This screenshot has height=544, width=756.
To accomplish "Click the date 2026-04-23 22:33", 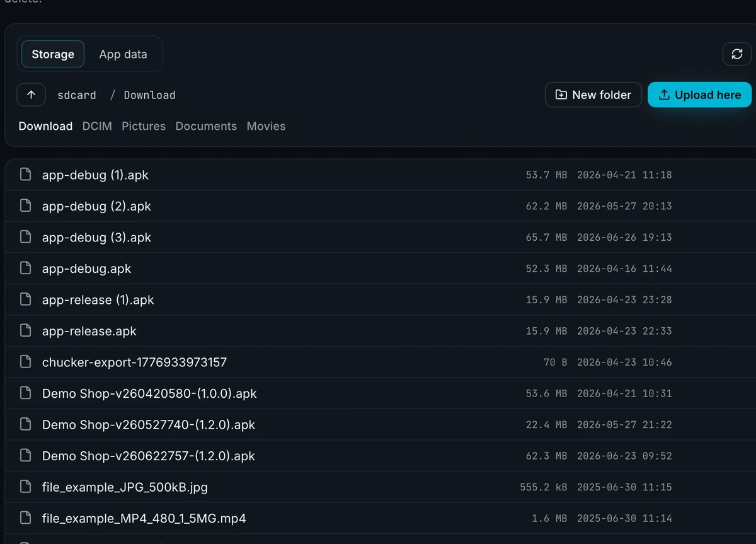I will coord(624,331).
